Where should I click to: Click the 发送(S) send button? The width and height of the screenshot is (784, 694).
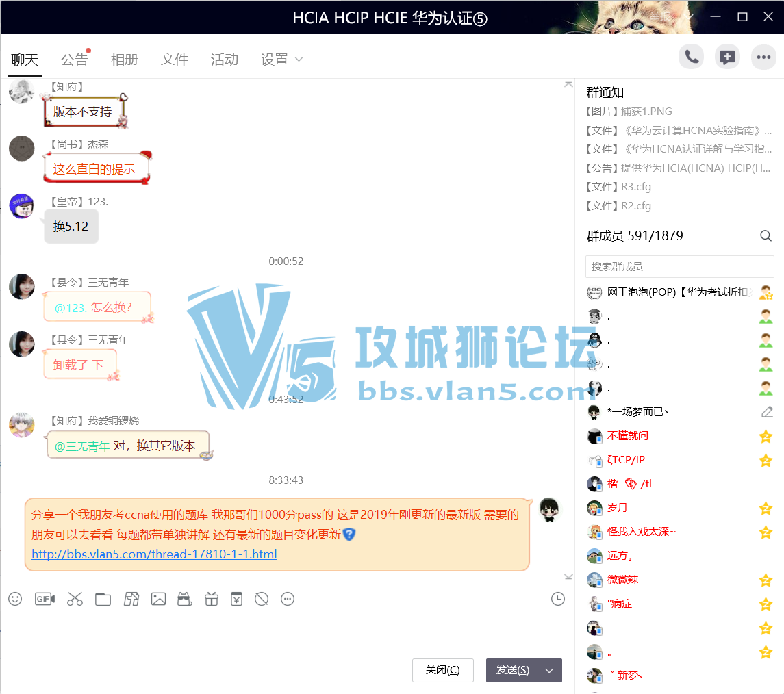(x=512, y=670)
